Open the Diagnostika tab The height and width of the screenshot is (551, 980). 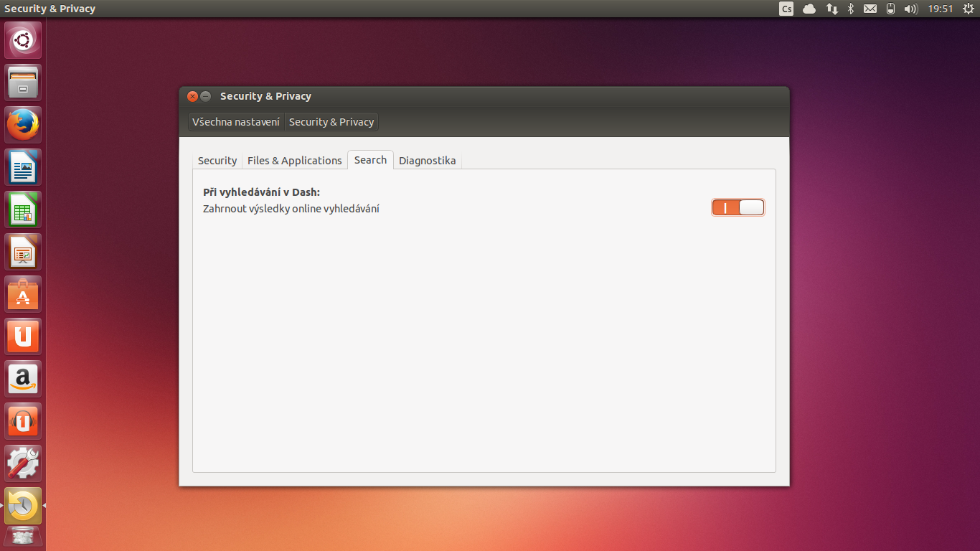tap(428, 160)
